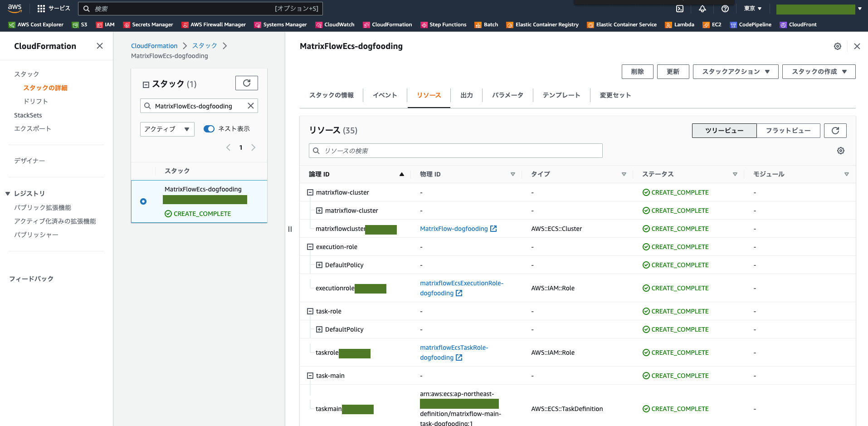Open the AWS home logo
This screenshot has width=868, height=426.
(x=15, y=8)
